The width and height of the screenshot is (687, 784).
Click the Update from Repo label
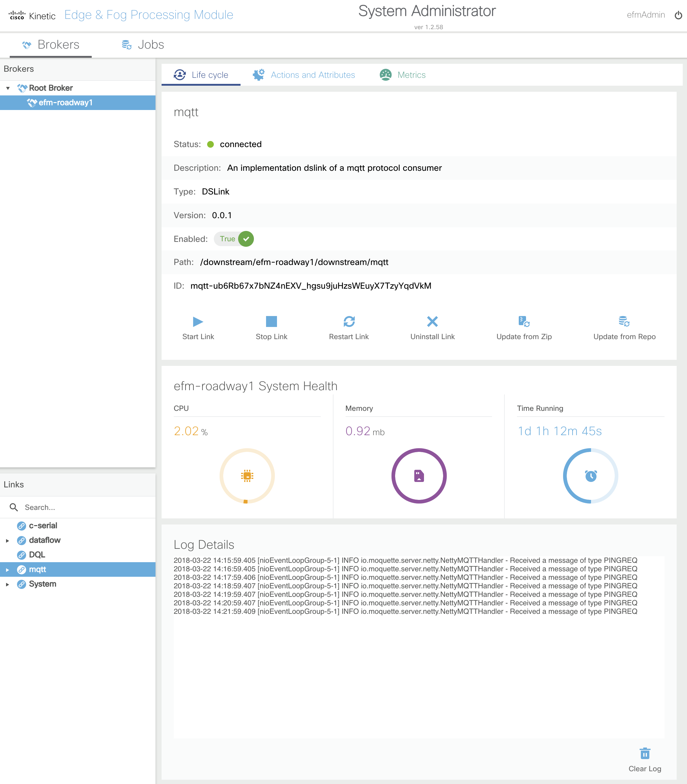[x=624, y=337]
